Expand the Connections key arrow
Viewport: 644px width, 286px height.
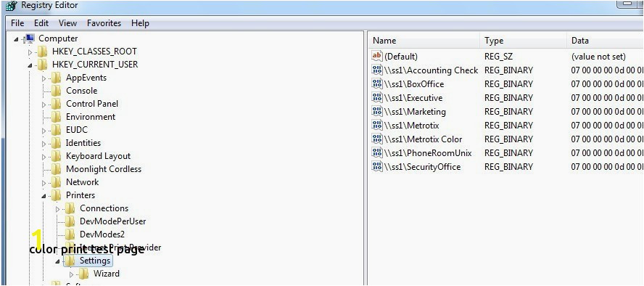(58, 209)
